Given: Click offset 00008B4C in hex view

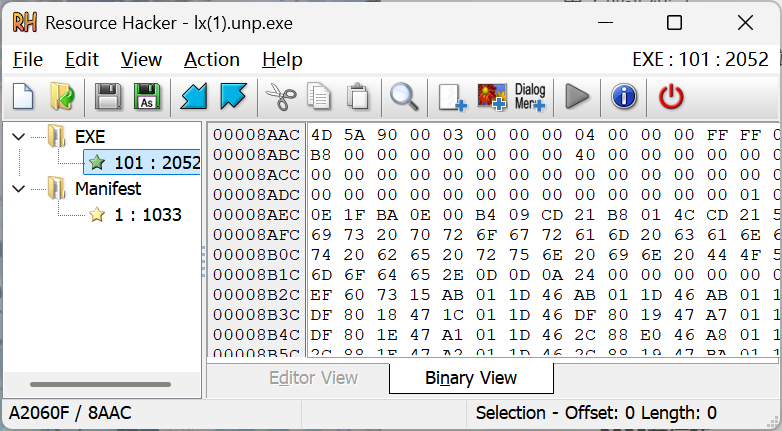Looking at the screenshot, I should coord(256,335).
